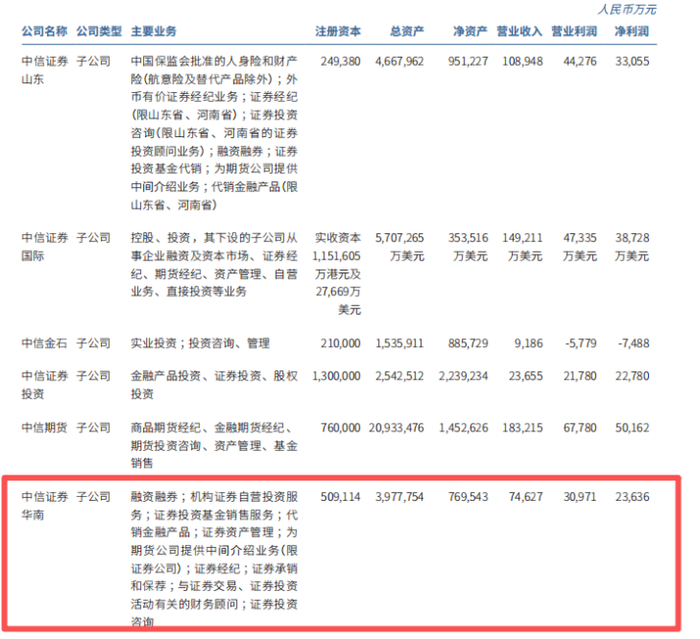Select total assets value 2,542,512

point(399,376)
